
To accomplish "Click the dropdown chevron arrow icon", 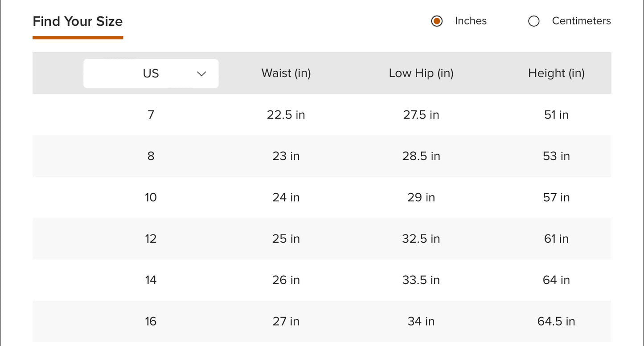I will (x=201, y=74).
